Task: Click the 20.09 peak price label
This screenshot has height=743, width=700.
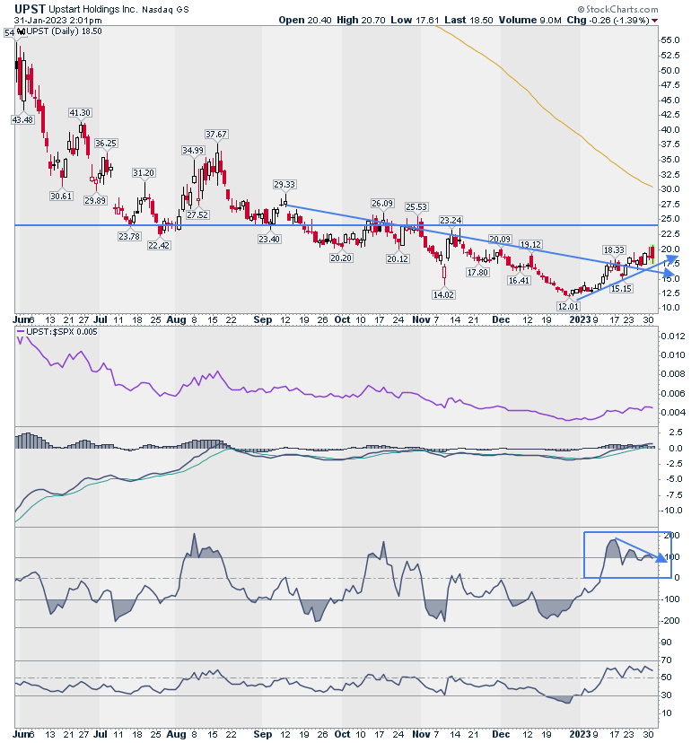Action: 500,240
